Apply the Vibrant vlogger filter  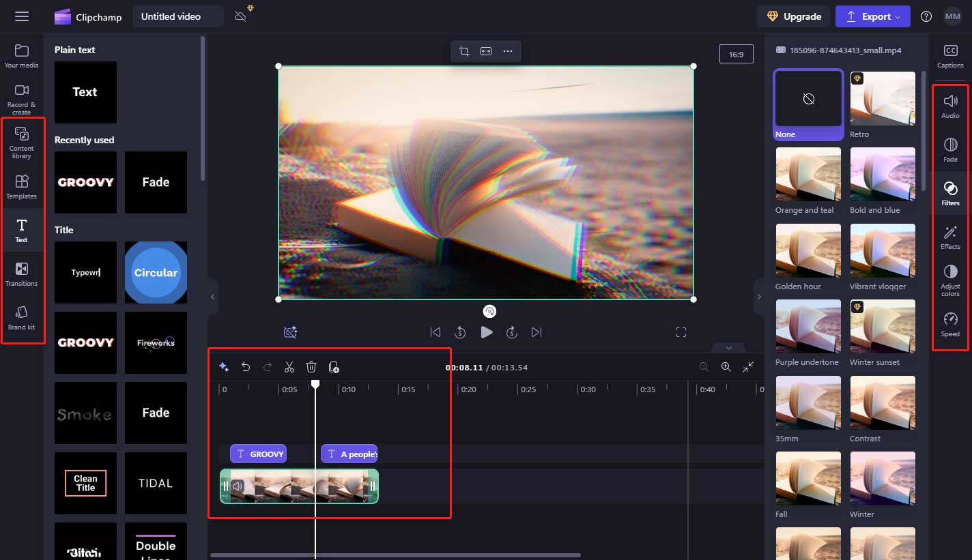click(883, 257)
